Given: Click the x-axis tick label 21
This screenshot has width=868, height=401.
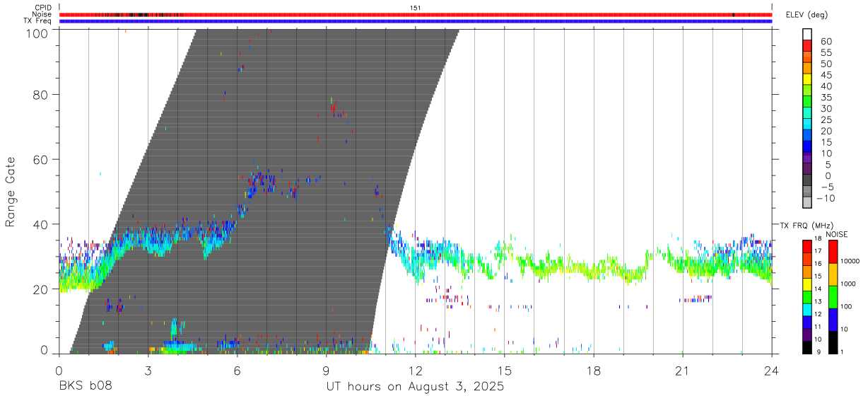Looking at the screenshot, I should (683, 371).
